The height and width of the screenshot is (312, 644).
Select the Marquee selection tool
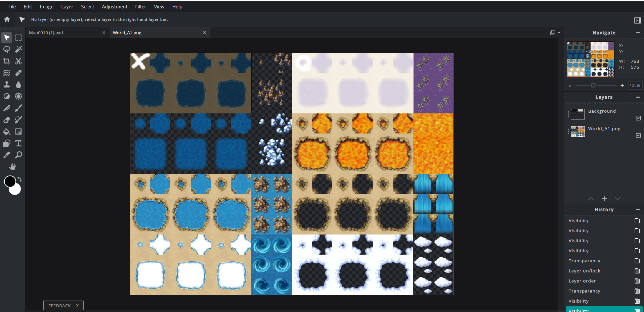pos(18,38)
